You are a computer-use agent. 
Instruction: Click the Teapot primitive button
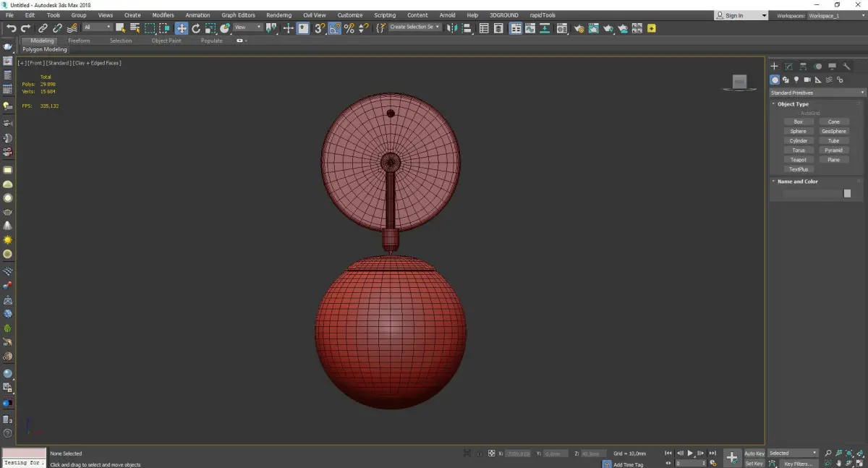799,160
